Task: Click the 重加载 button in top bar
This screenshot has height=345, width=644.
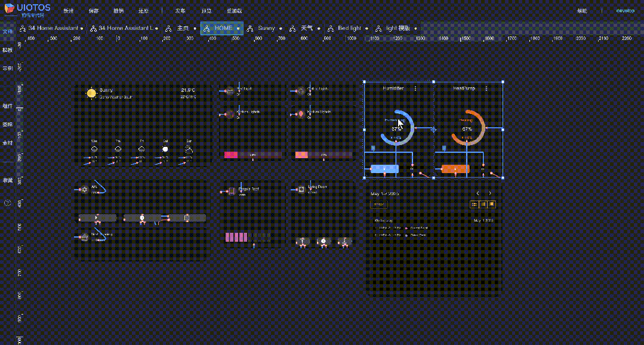Action: coord(234,11)
